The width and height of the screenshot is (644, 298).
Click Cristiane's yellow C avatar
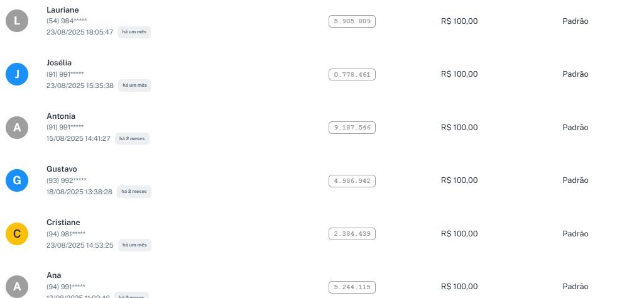pyautogui.click(x=17, y=235)
